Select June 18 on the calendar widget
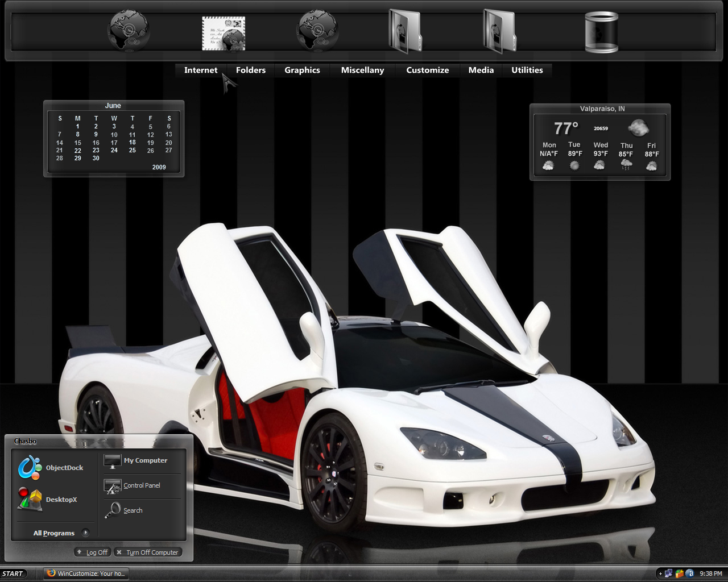Screen dimensions: 728x582 pyautogui.click(x=132, y=143)
